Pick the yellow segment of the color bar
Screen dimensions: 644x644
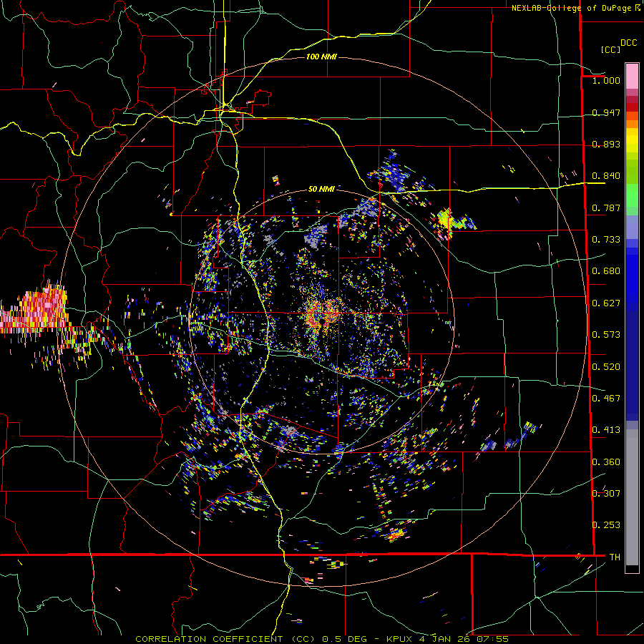pos(632,140)
